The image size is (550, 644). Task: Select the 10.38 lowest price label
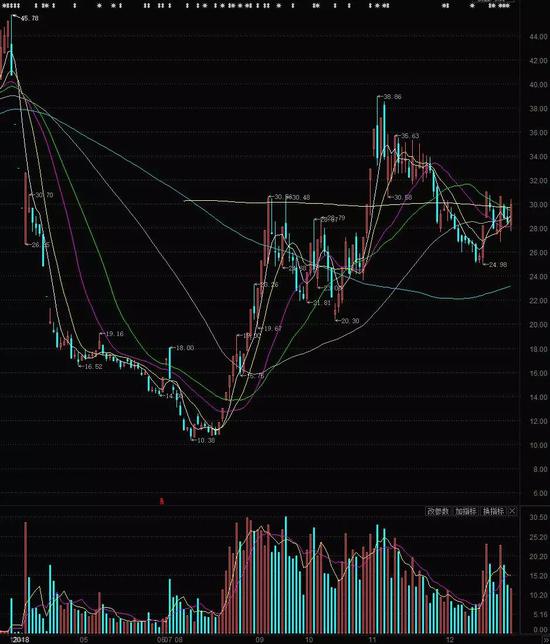206,440
